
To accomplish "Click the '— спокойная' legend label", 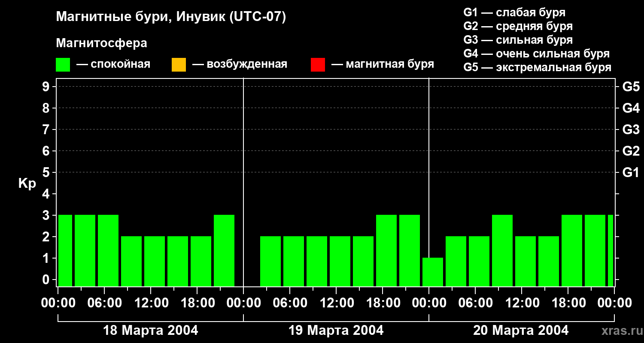I will (x=113, y=64).
